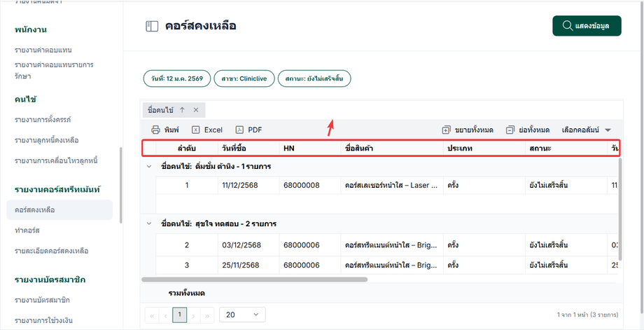The image size is (644, 330).
Task: Click the พนักงาน sidebar section heading
Action: 30,29
